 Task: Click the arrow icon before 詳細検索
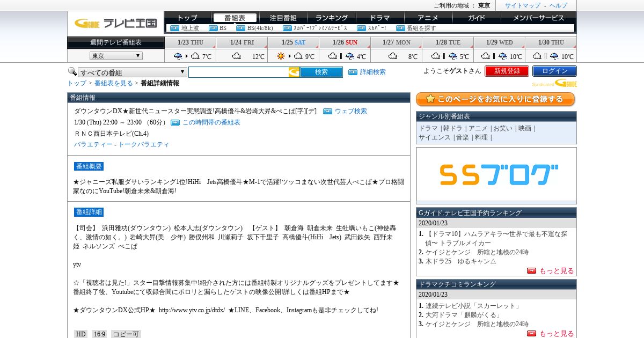pos(353,72)
